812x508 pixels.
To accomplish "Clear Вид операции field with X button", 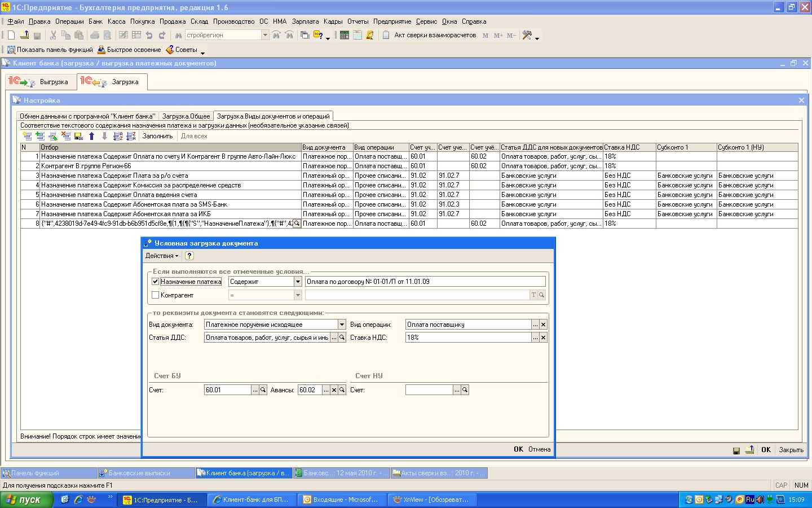I will (543, 325).
